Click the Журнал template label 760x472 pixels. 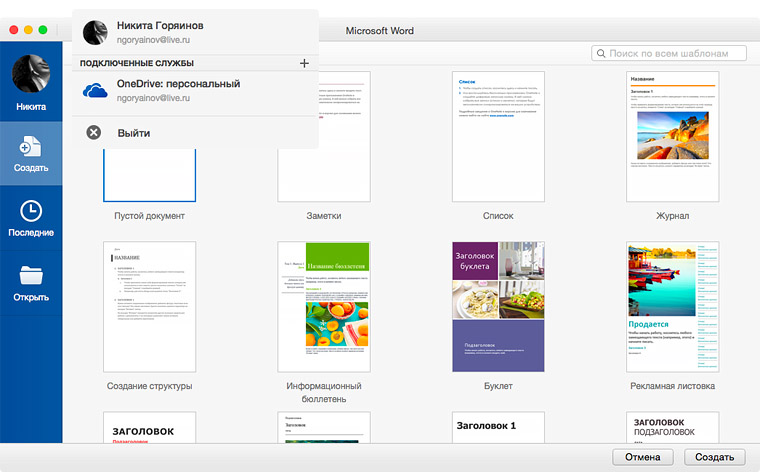click(673, 216)
